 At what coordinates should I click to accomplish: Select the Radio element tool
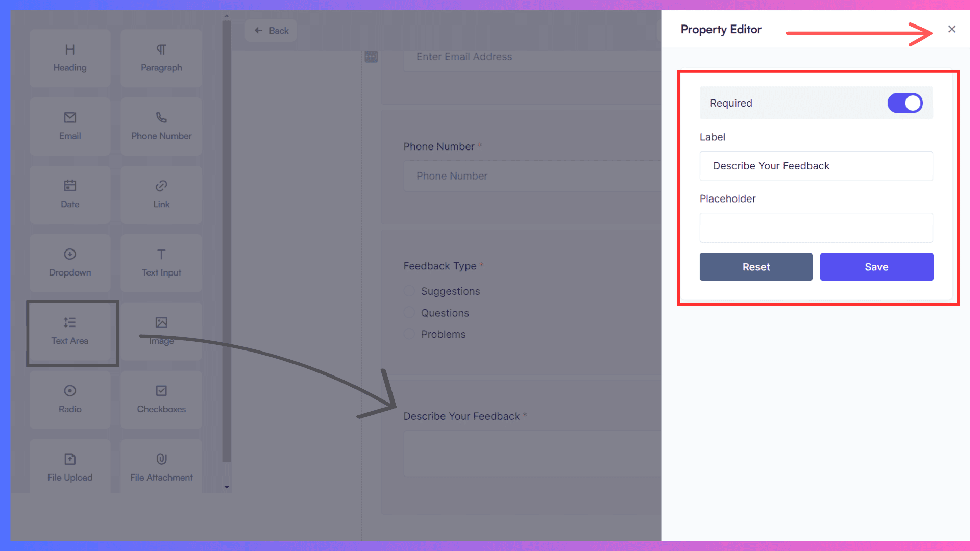click(69, 397)
